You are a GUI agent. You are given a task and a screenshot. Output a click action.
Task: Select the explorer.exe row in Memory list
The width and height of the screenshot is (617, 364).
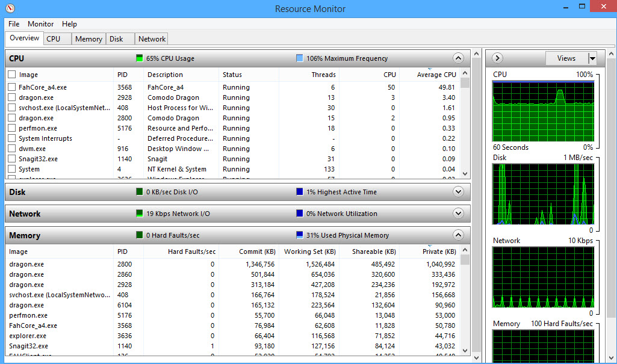coord(232,336)
